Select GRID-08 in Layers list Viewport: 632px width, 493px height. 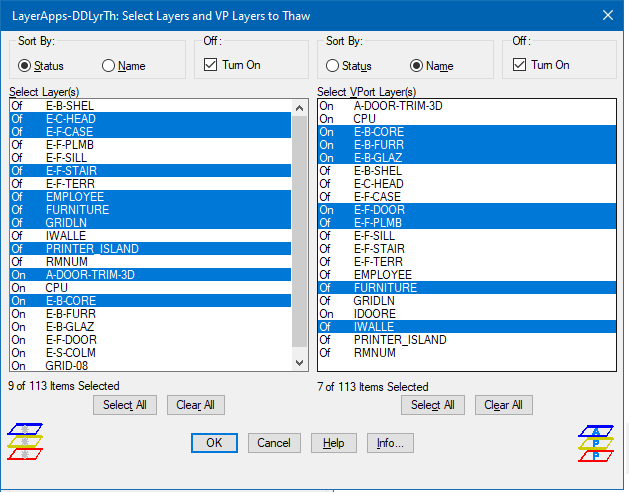coord(150,366)
